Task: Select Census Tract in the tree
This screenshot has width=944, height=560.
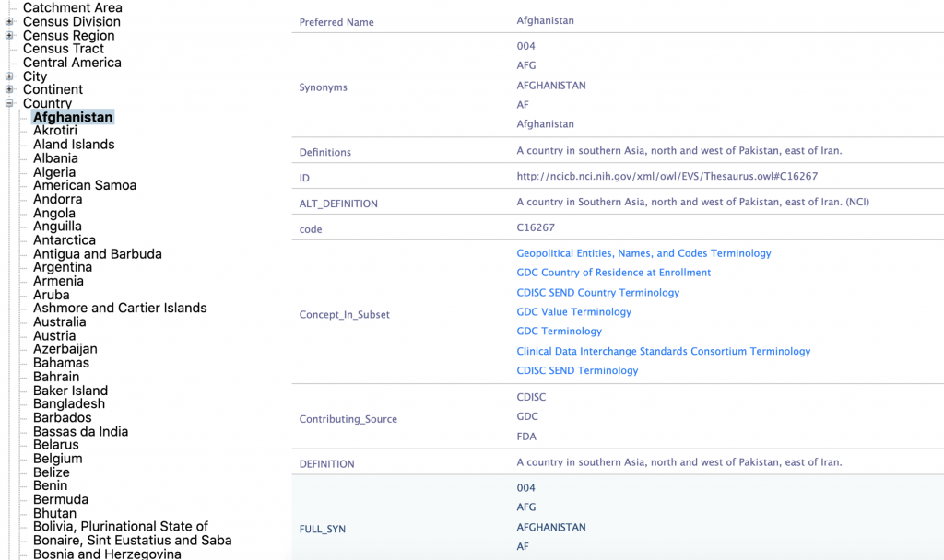Action: point(64,49)
